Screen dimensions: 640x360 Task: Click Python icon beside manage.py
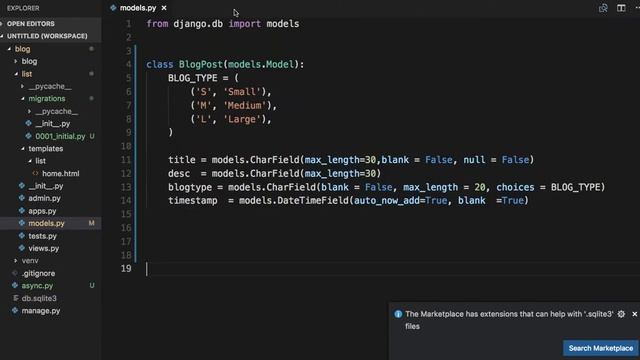[15, 311]
